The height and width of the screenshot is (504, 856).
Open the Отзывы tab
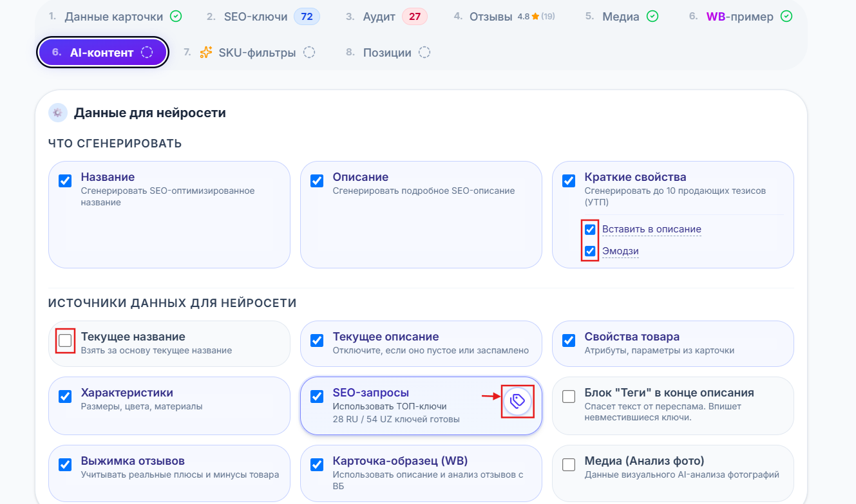[504, 16]
